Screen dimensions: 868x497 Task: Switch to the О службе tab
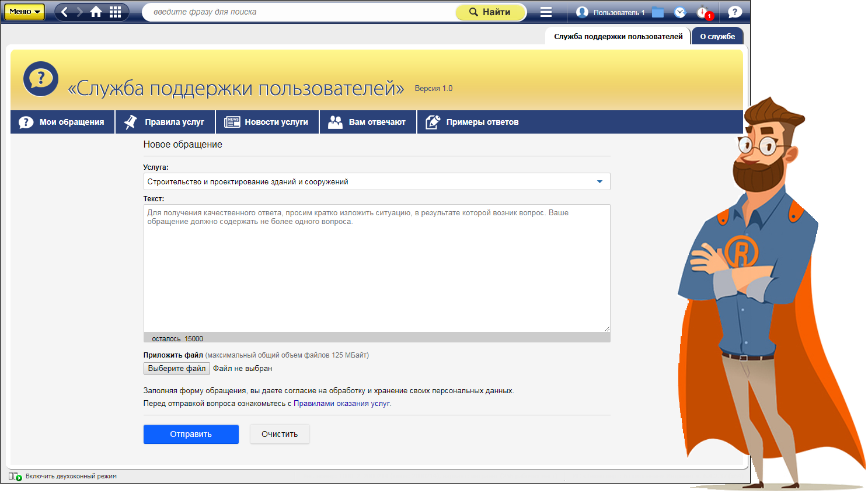(x=717, y=36)
